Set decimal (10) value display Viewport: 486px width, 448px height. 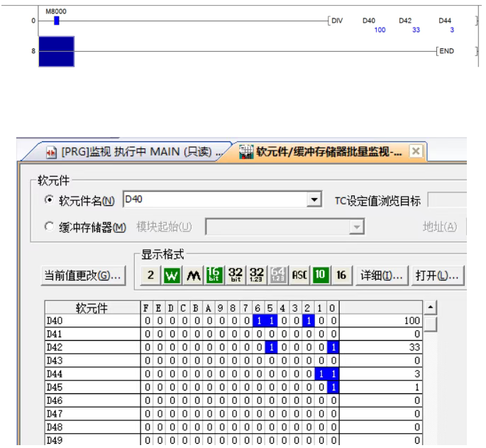coord(321,275)
